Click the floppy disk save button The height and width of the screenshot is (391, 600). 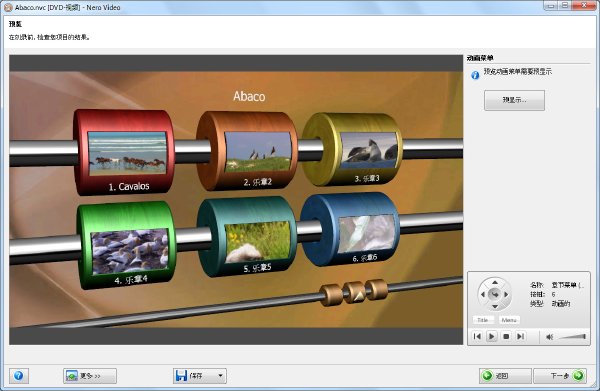point(194,376)
